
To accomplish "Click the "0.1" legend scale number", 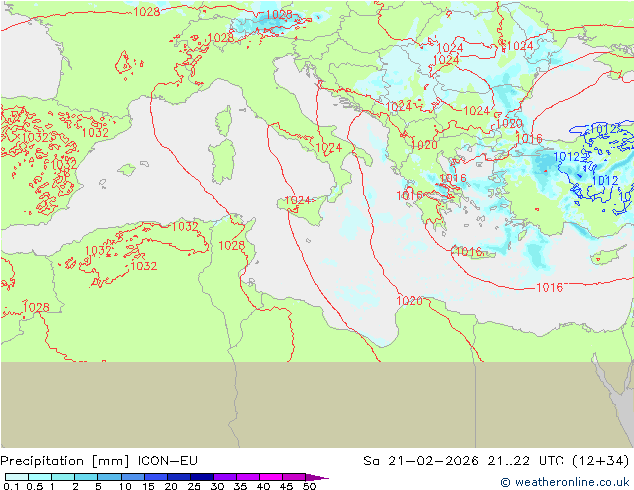I will tap(11, 486).
